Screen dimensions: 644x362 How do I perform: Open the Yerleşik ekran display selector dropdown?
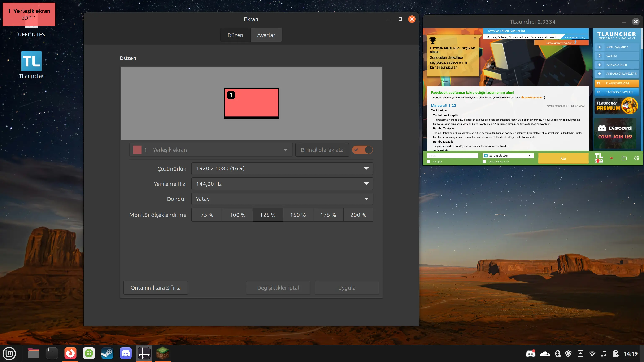tap(211, 150)
